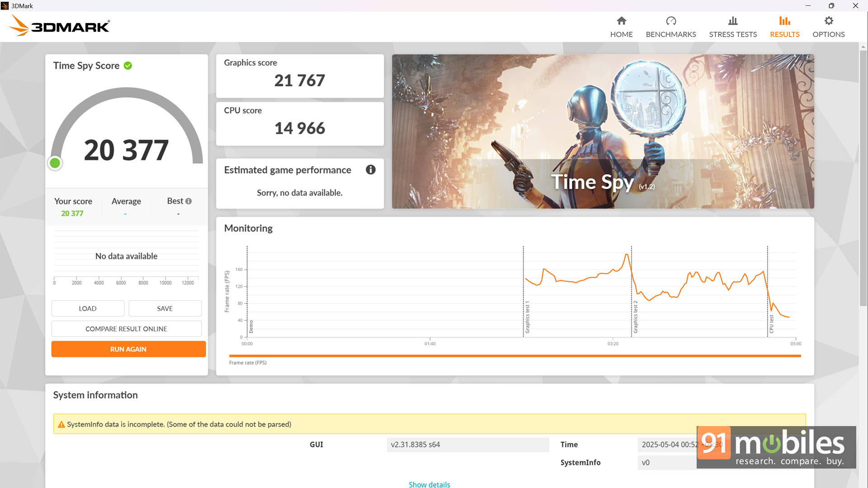Viewport: 868px width, 488px height.
Task: Click the info icon next to Best
Action: pyautogui.click(x=189, y=201)
